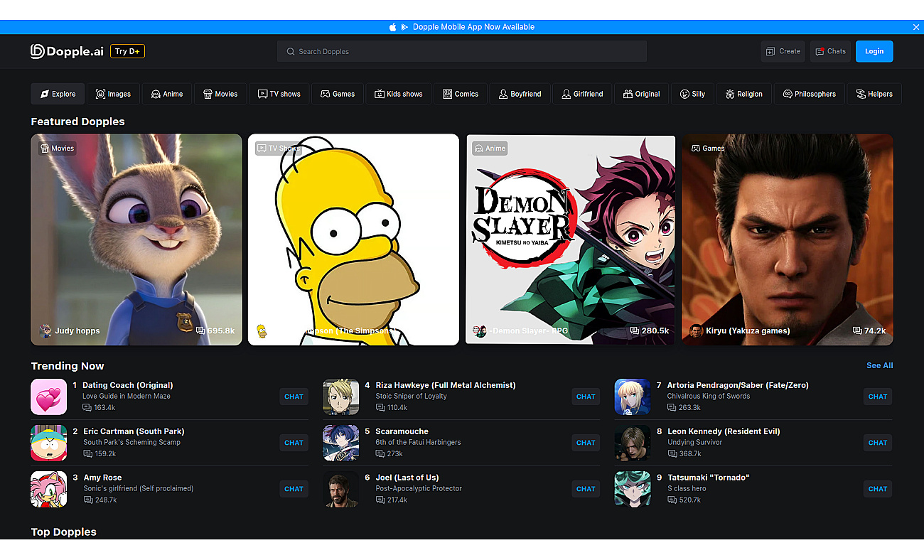Click Tatsumaki Tornado avatar

click(633, 489)
